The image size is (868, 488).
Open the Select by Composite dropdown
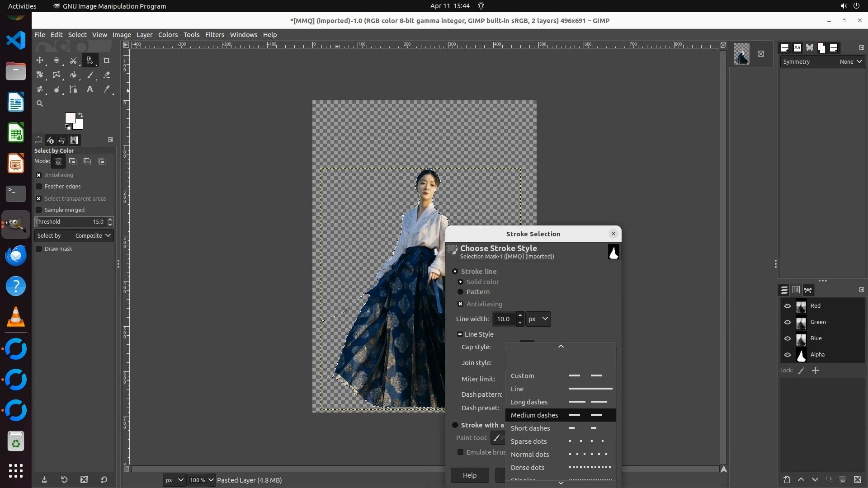(x=74, y=235)
